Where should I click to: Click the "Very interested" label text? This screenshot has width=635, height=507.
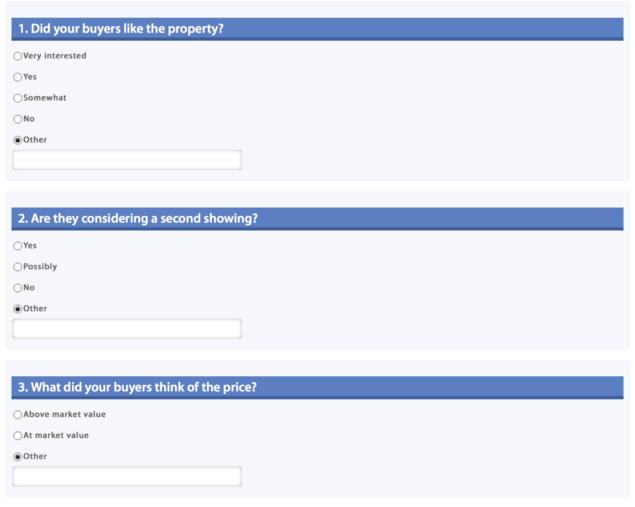pyautogui.click(x=55, y=56)
